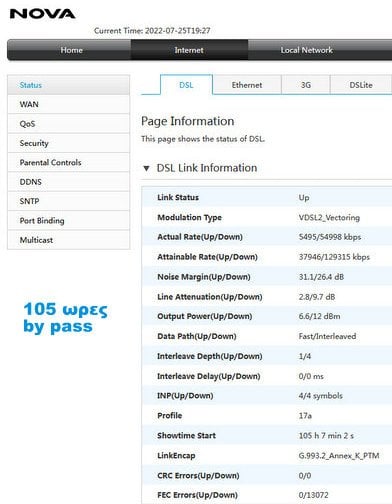This screenshot has width=392, height=504.
Task: Click the Data Path(Up/Down) label
Action: [x=197, y=336]
